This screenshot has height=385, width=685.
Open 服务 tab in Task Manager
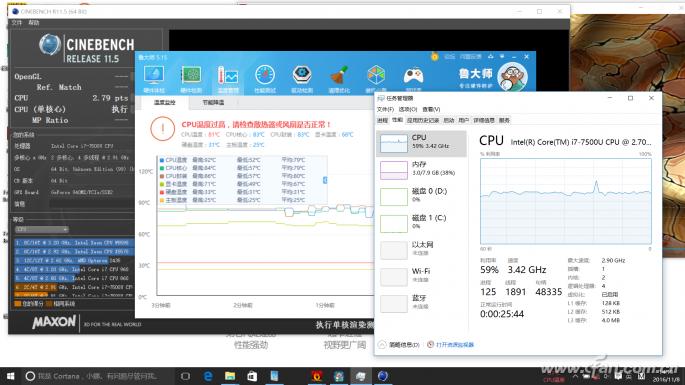coord(504,120)
